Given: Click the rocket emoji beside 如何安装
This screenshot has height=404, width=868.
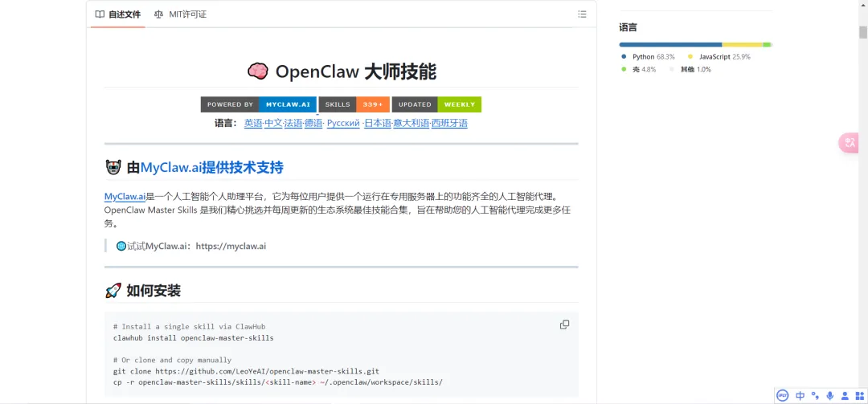Looking at the screenshot, I should (x=113, y=290).
